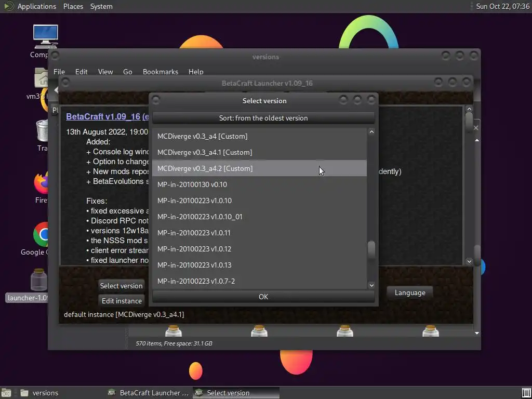Close versions window sidebar X button

coord(476,128)
